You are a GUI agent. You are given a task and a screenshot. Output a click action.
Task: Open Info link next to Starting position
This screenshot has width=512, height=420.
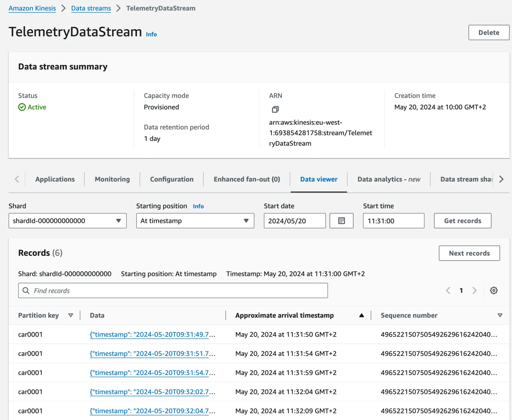[x=198, y=206]
